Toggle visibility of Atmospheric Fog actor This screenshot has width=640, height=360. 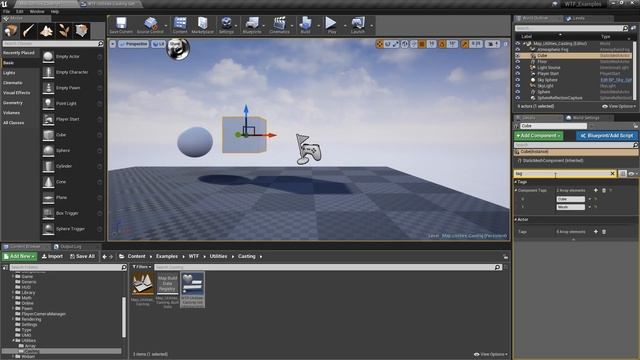tap(518, 49)
